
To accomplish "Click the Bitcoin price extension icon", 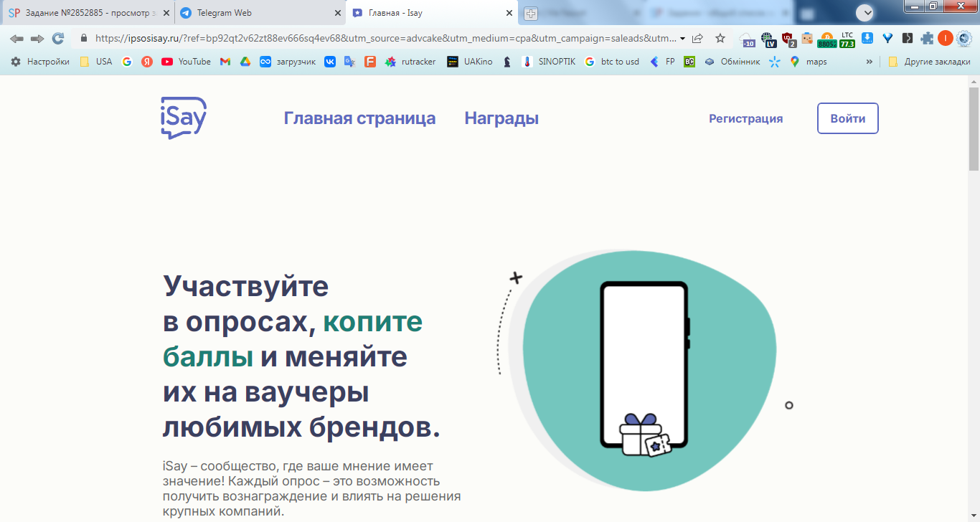I will (x=827, y=39).
